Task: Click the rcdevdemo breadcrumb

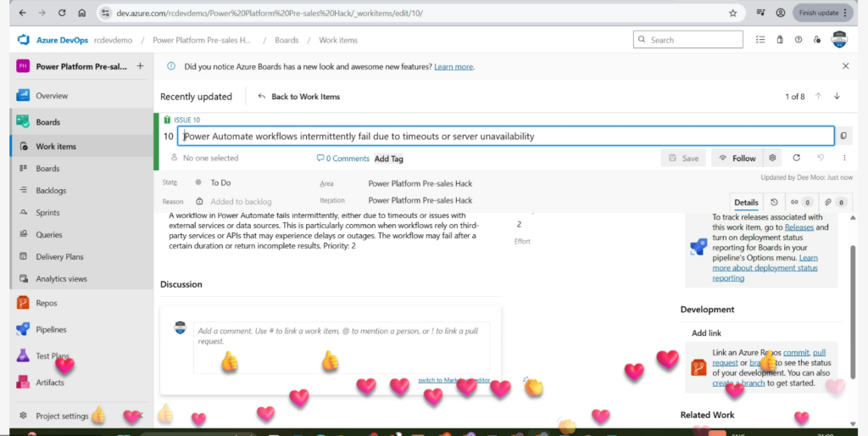Action: tap(113, 41)
